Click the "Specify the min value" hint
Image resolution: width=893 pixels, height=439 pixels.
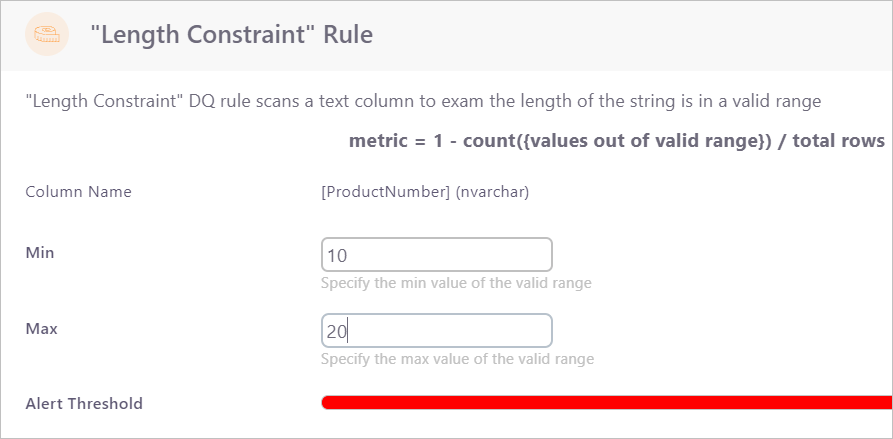pyautogui.click(x=456, y=283)
